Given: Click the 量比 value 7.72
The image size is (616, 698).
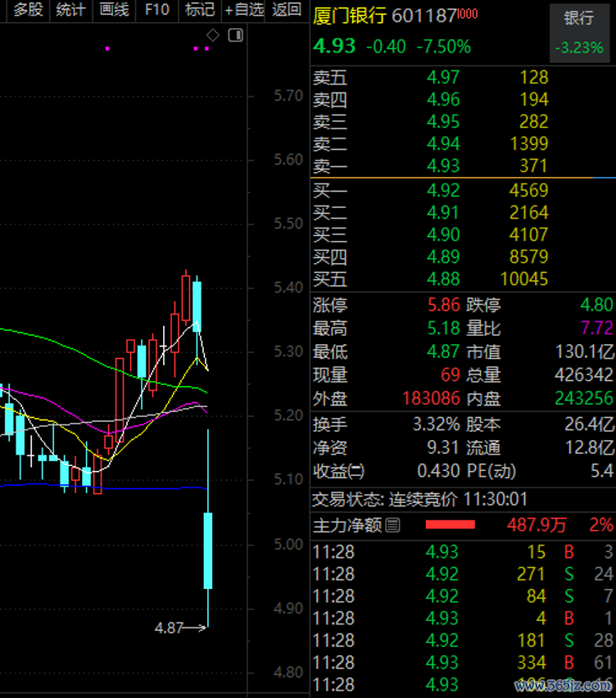Looking at the screenshot, I should pyautogui.click(x=597, y=329).
